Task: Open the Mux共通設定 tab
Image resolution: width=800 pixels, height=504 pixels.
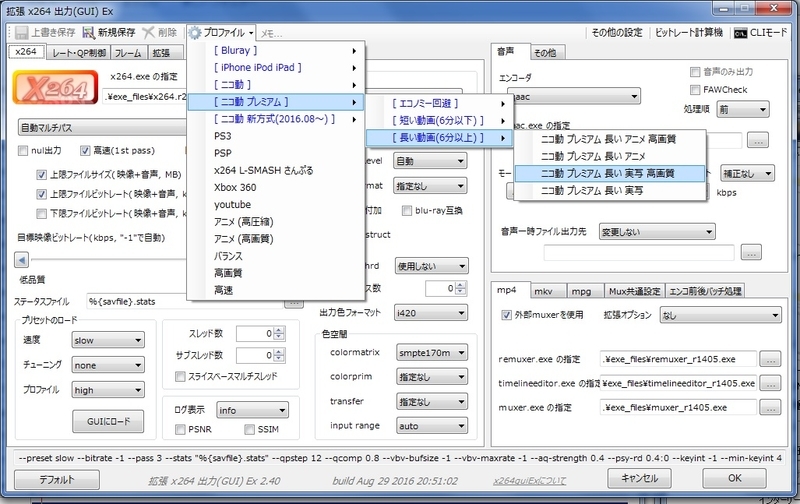Action: pos(634,291)
